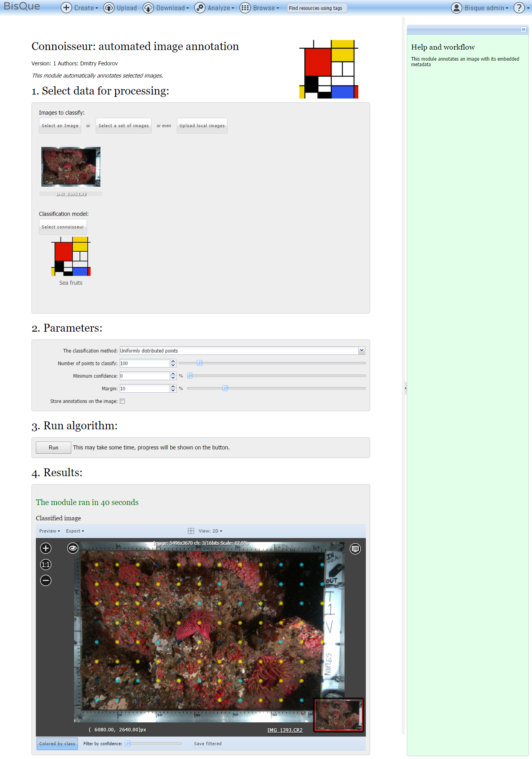
Task: Increase Margin with up stepper arrow
Action: click(173, 386)
